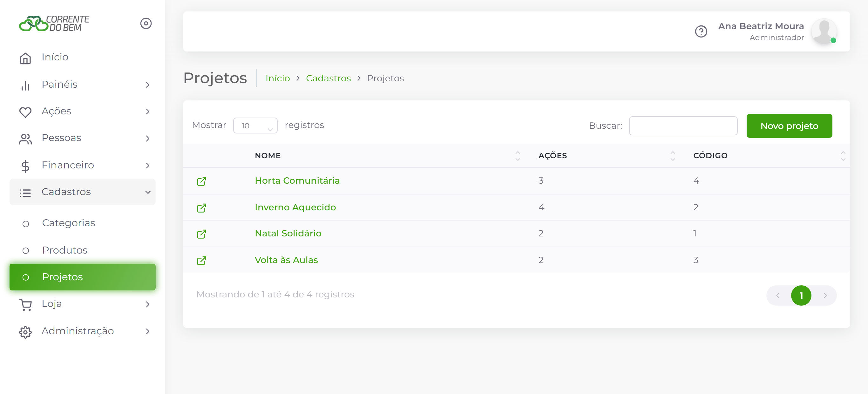
Task: Open the Painéis menu label
Action: tap(59, 84)
